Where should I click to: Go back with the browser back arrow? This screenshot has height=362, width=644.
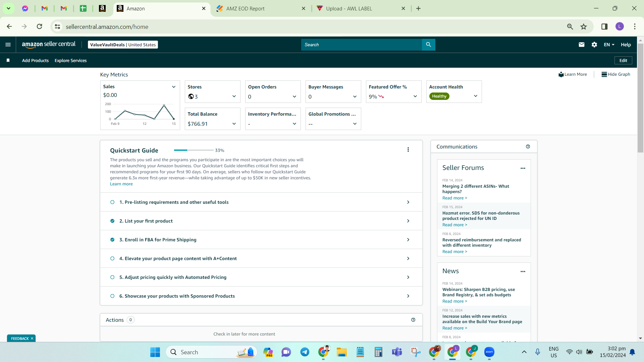(x=9, y=26)
